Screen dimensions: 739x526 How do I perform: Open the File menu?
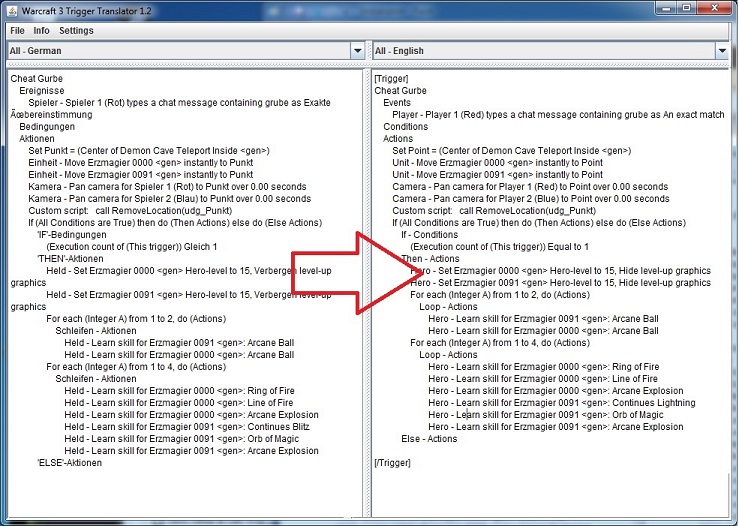click(17, 31)
